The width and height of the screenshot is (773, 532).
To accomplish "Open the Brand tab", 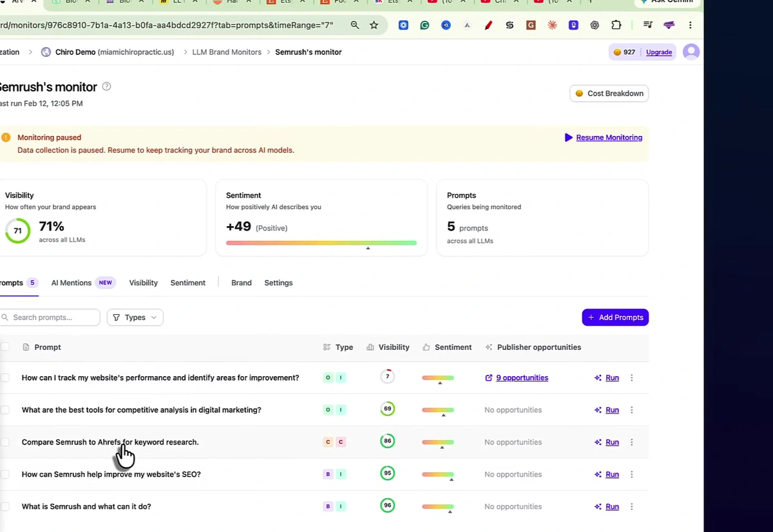I will pyautogui.click(x=242, y=283).
